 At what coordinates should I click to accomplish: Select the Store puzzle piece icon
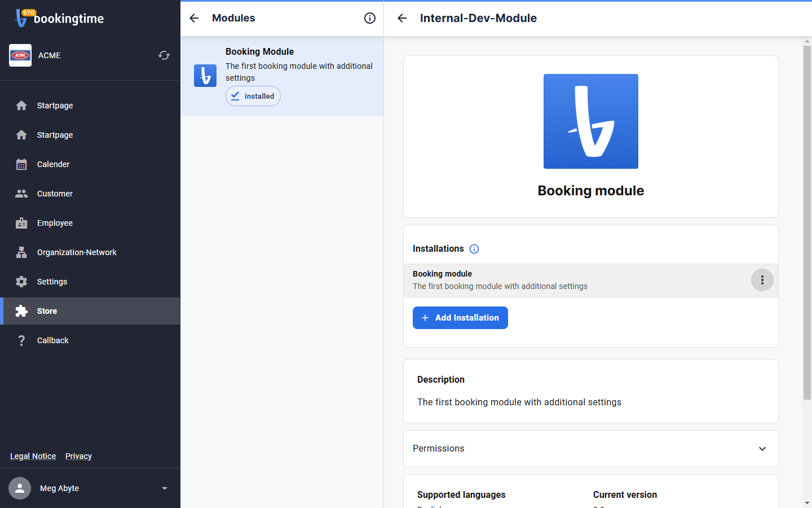tap(21, 311)
